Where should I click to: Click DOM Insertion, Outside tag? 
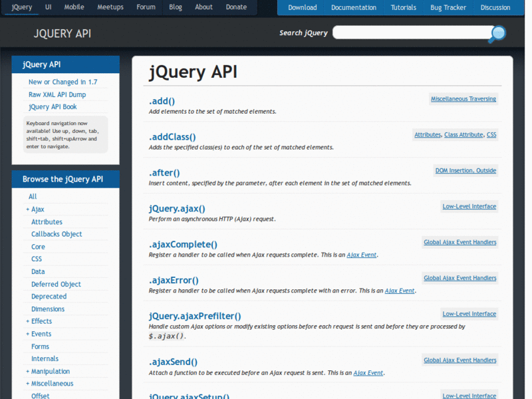click(x=465, y=171)
